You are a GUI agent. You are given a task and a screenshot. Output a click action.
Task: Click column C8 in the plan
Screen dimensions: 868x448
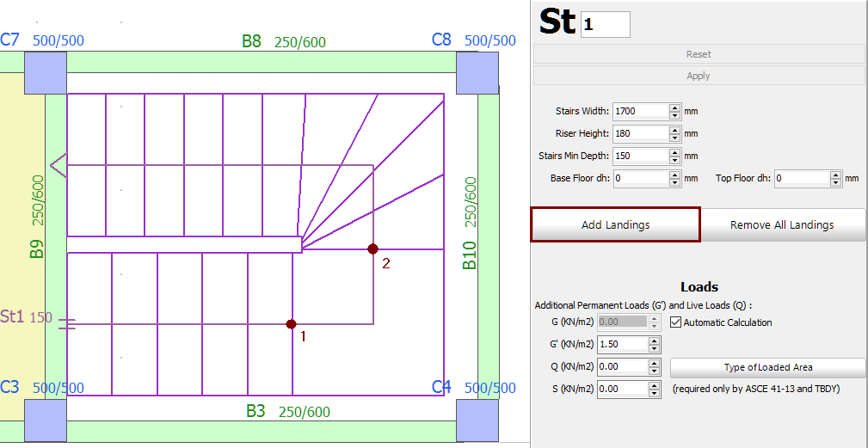coord(477,72)
